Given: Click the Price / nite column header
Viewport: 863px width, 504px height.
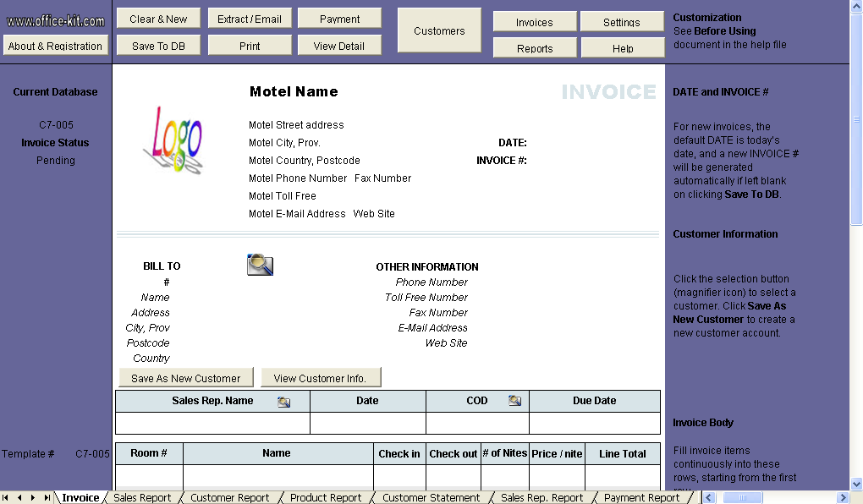Looking at the screenshot, I should 557,453.
